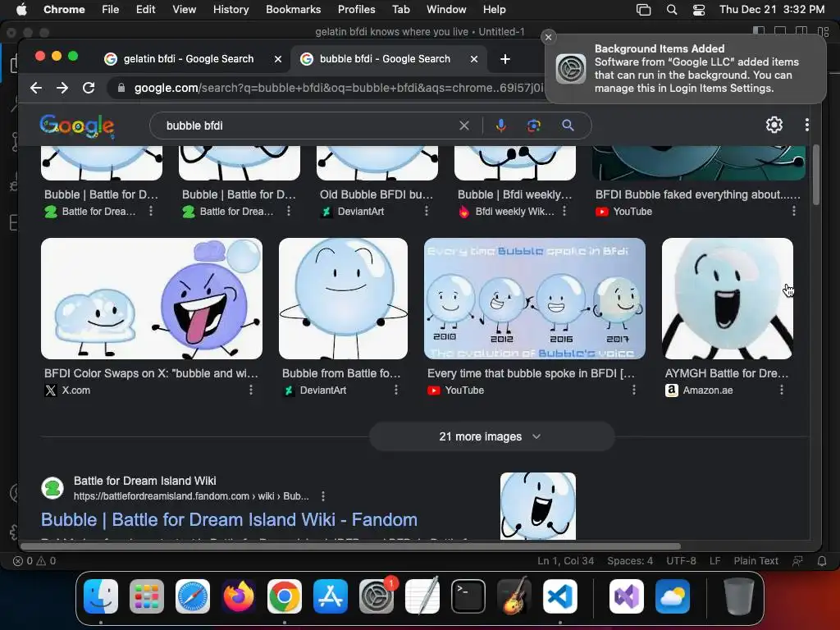Open AYMGH Battle for Dream caption link
The height and width of the screenshot is (630, 840).
[x=727, y=373]
